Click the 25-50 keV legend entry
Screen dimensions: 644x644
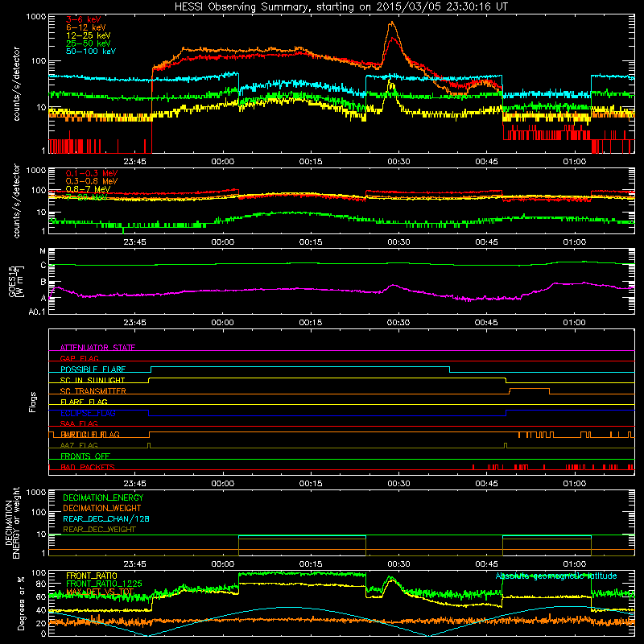point(88,43)
